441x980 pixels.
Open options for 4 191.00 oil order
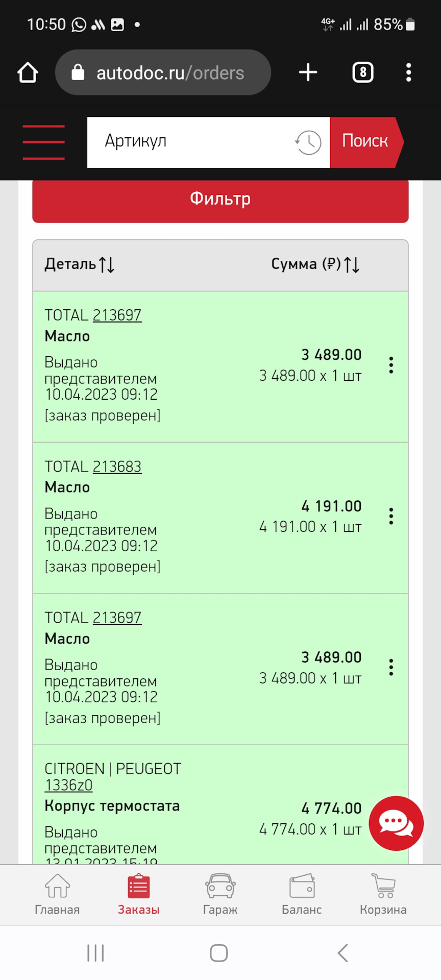click(x=391, y=517)
